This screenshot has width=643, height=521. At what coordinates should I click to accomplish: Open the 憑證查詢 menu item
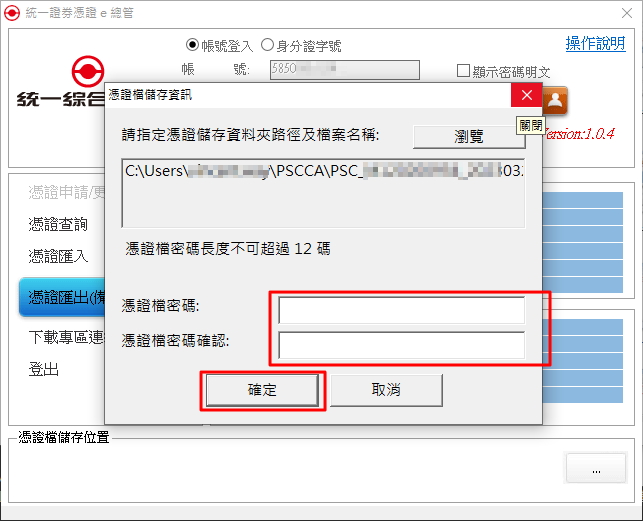[x=58, y=225]
